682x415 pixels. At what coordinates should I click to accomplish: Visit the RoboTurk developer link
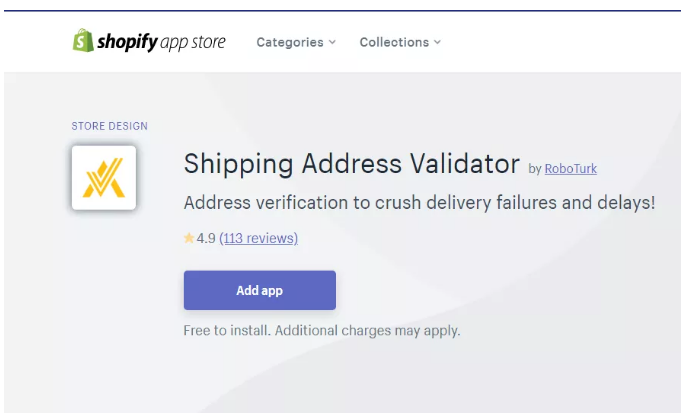[x=570, y=169]
